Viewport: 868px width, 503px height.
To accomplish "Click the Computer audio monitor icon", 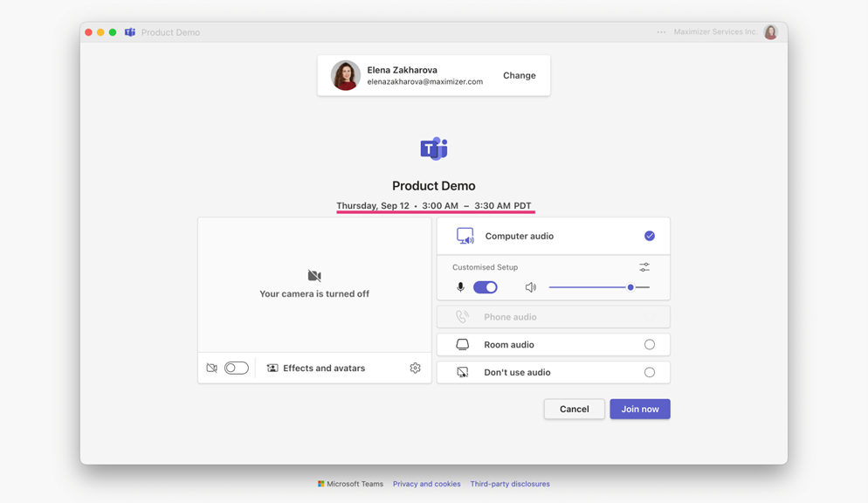I will [465, 236].
